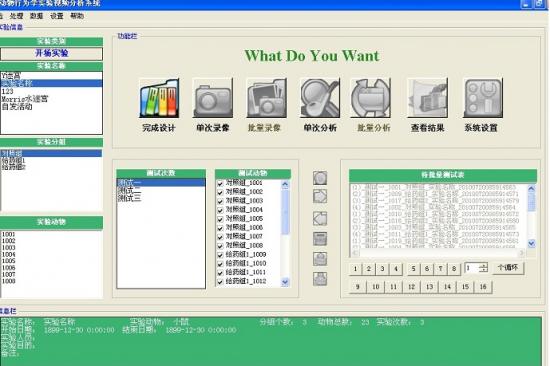Toggle the 对照组_1005 checkbox

tap(220, 219)
